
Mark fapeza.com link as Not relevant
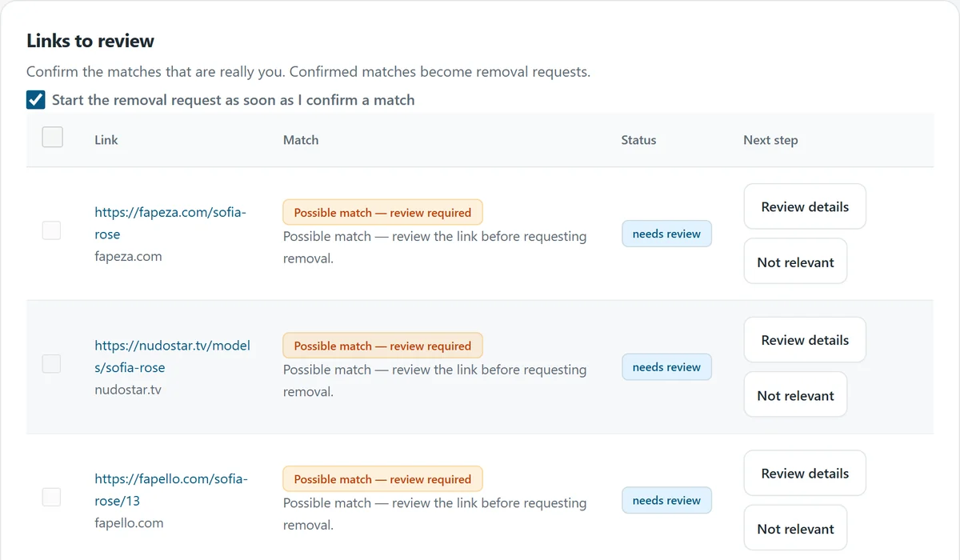(x=795, y=262)
